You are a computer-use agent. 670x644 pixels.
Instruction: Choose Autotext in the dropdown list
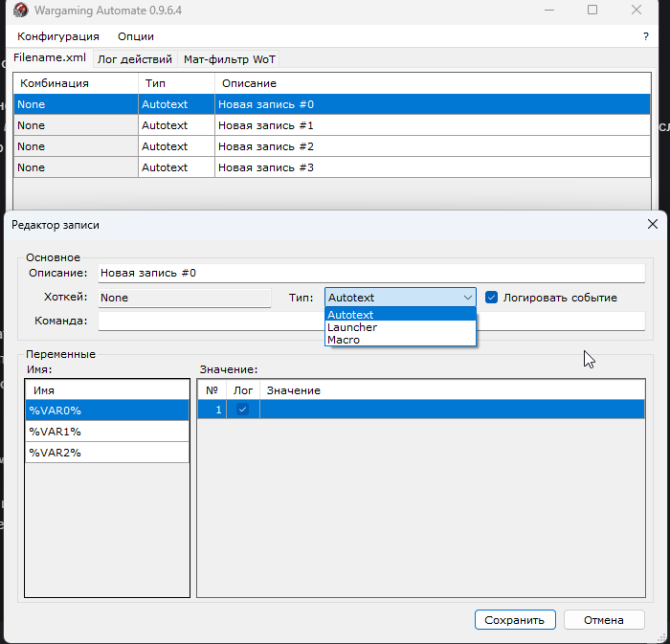point(400,315)
